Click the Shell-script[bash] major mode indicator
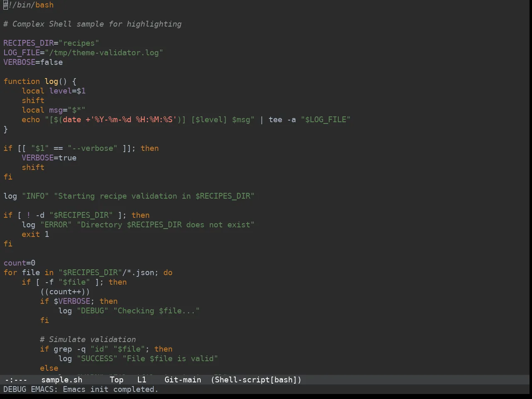 [256, 380]
